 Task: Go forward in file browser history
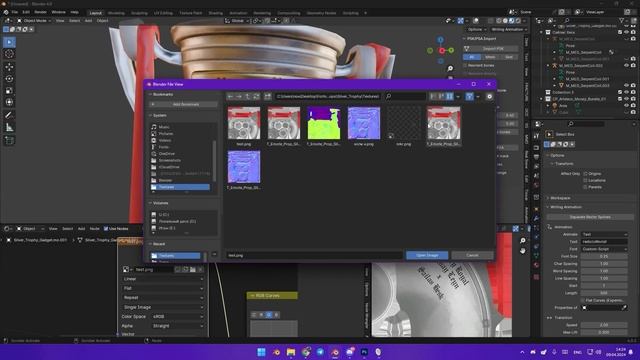click(239, 96)
